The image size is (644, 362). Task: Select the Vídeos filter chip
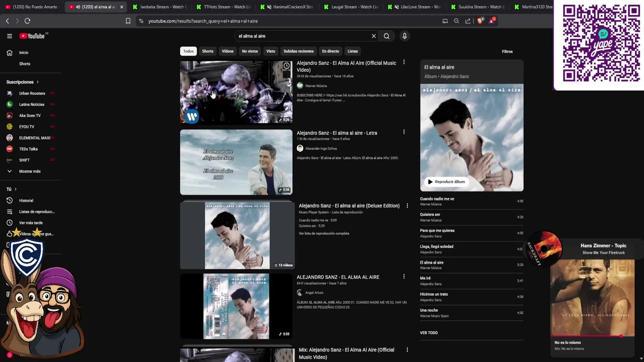point(228,51)
